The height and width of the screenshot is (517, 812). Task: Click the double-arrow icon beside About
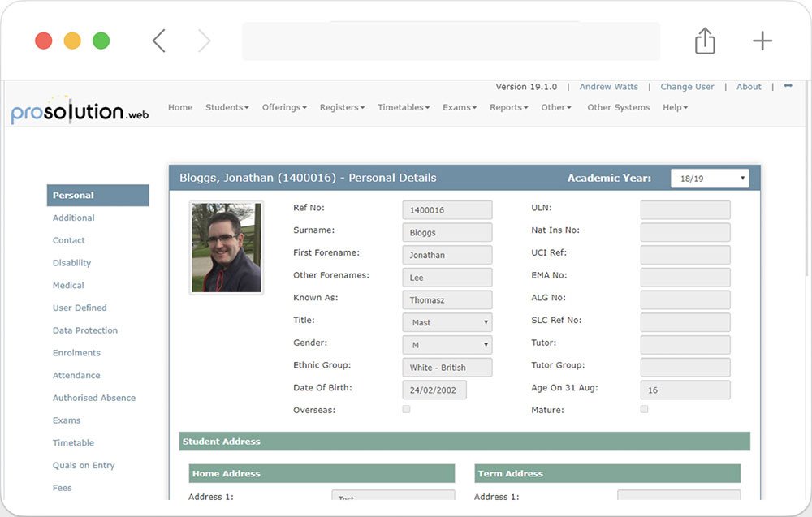(x=788, y=86)
